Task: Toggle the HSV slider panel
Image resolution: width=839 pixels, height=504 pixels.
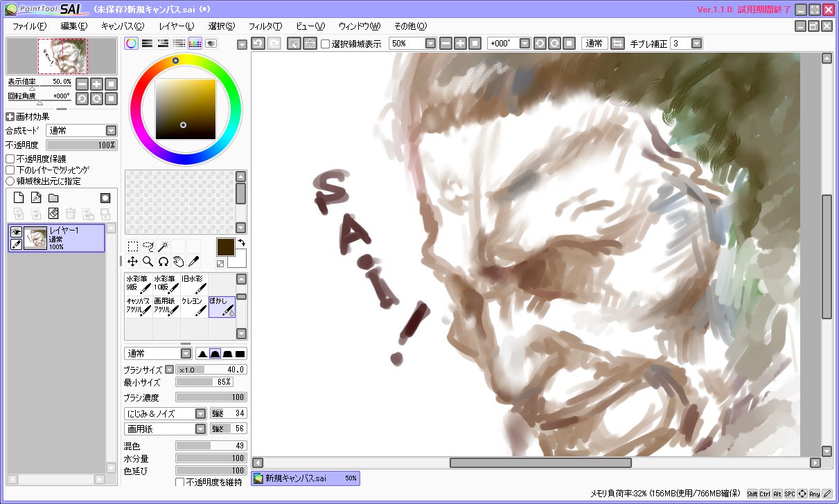Action: (163, 43)
